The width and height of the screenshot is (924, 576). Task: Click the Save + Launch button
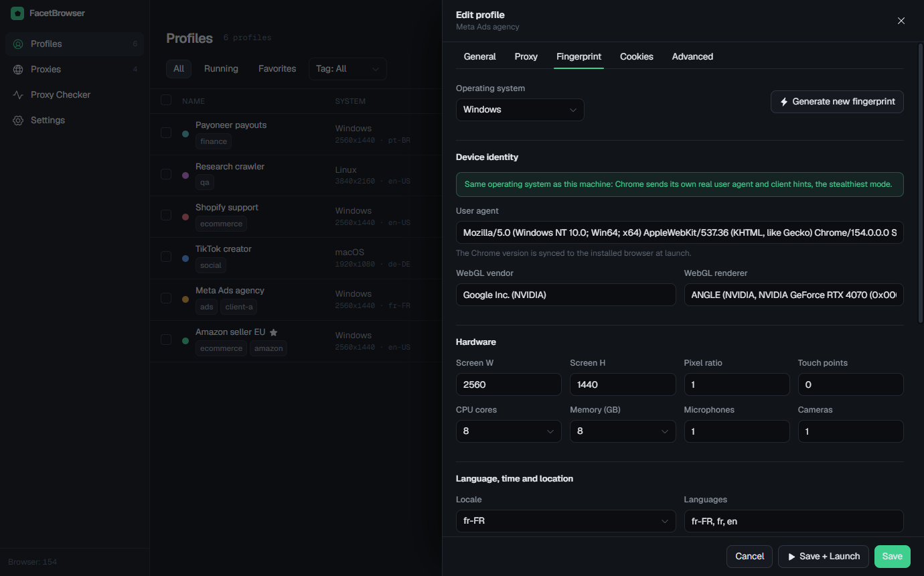pos(824,557)
